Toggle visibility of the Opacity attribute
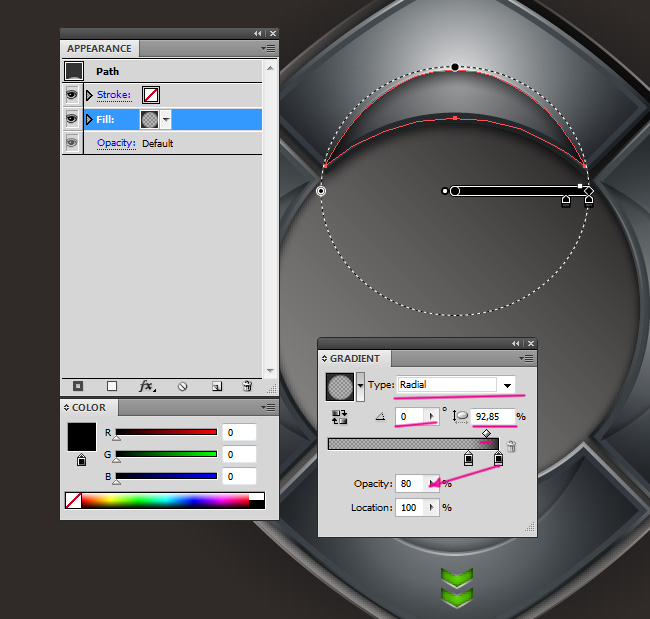Screen dimensions: 650x619 pos(72,143)
